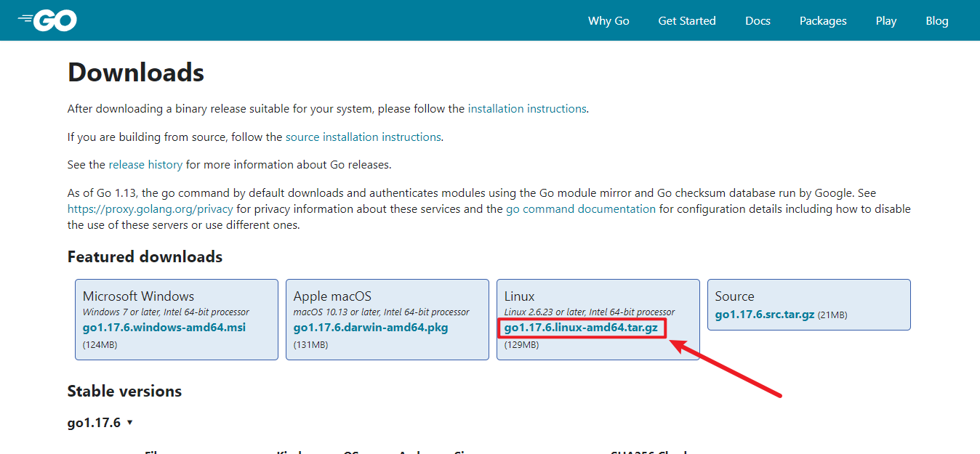This screenshot has width=980, height=454.
Task: Open the release history link
Action: [145, 164]
